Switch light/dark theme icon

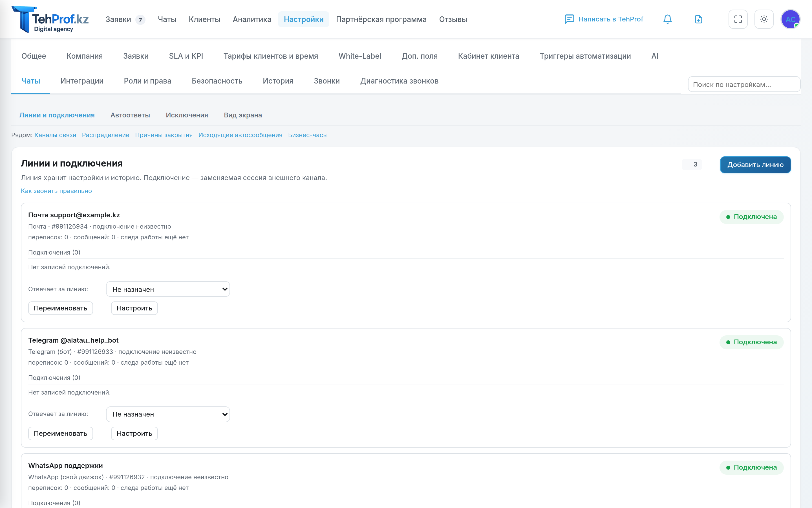764,19
